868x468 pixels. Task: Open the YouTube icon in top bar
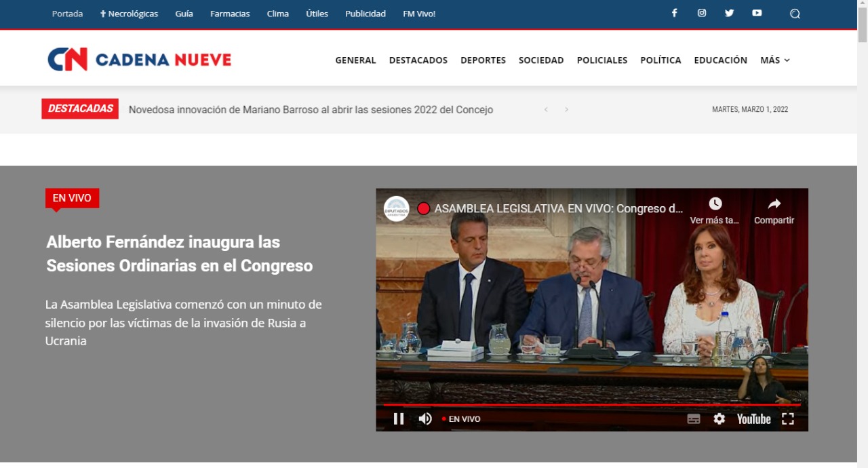click(x=757, y=13)
